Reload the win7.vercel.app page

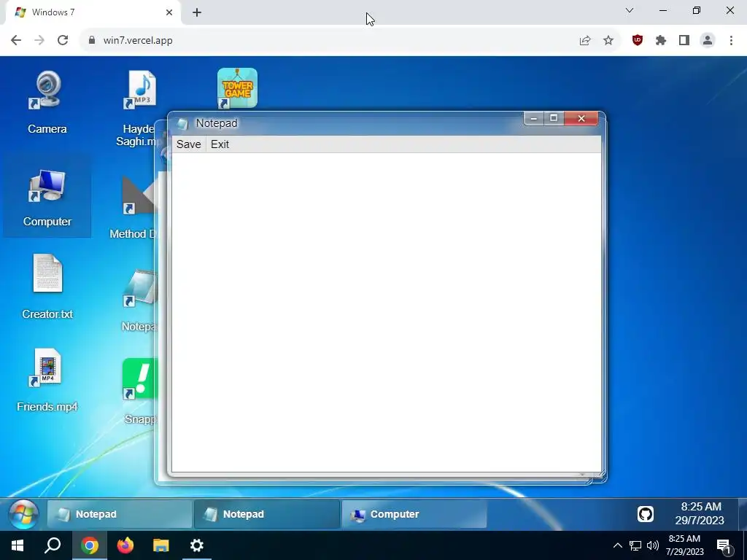point(63,41)
